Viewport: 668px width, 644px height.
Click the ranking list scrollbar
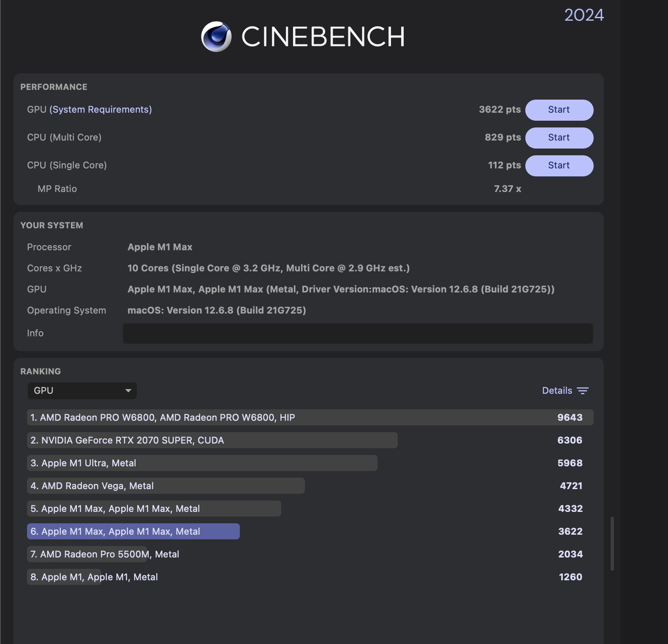coord(612,544)
